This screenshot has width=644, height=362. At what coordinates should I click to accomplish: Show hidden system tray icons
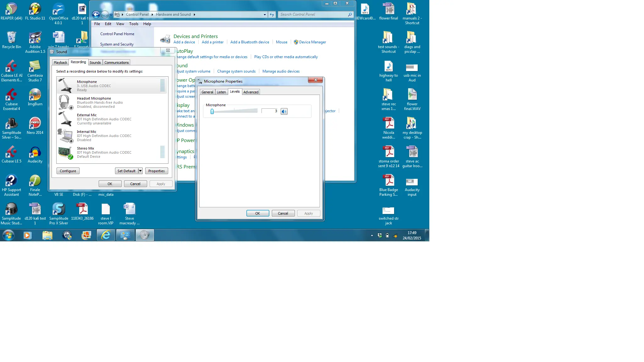pyautogui.click(x=372, y=235)
